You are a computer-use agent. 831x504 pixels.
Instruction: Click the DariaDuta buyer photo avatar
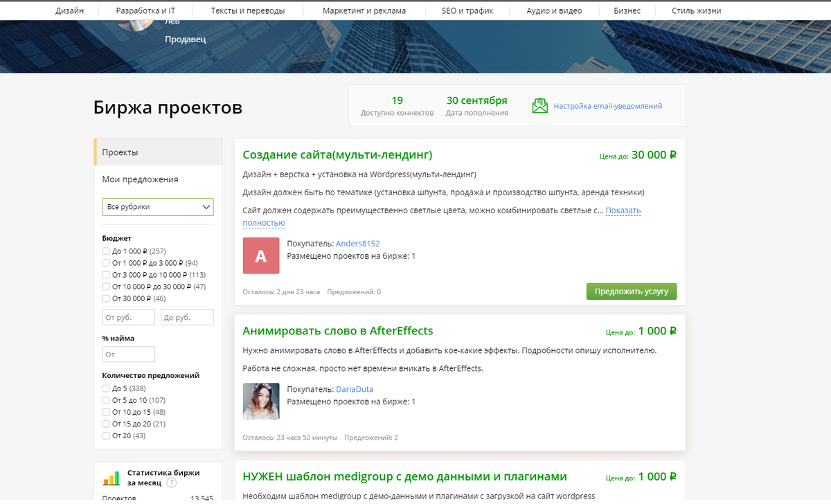pyautogui.click(x=261, y=402)
